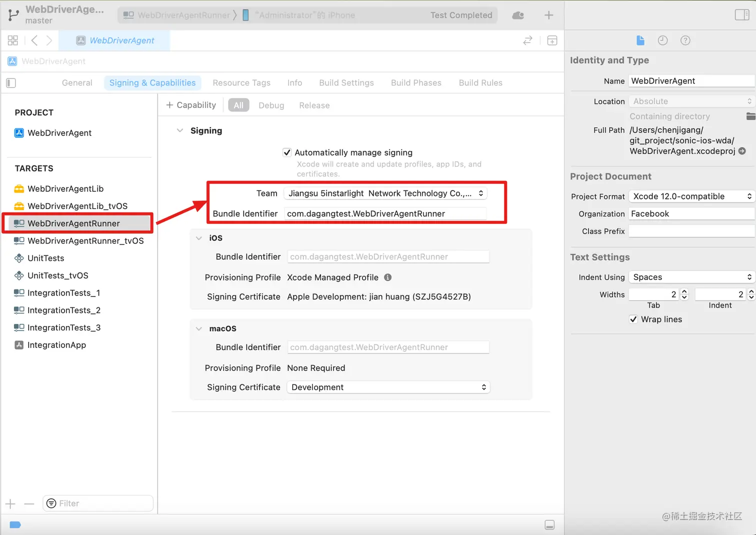Click the Provisioning Profile info icon
This screenshot has height=535, width=756.
387,277
